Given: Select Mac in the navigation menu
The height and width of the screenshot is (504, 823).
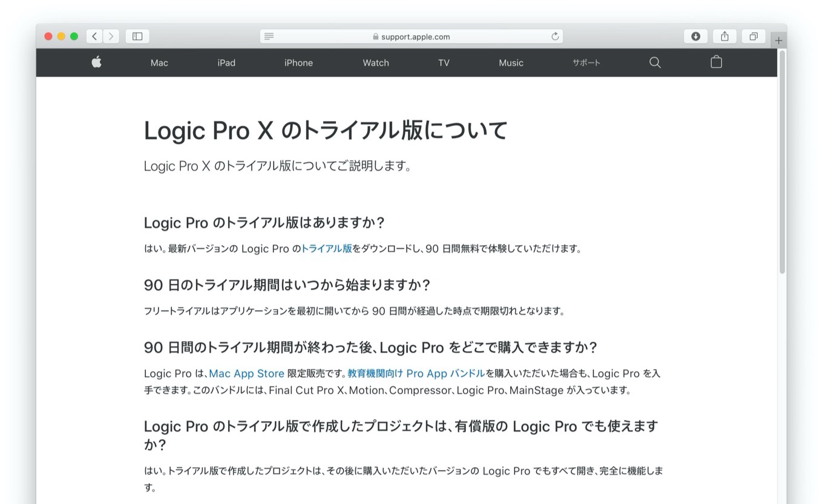Looking at the screenshot, I should coord(159,62).
